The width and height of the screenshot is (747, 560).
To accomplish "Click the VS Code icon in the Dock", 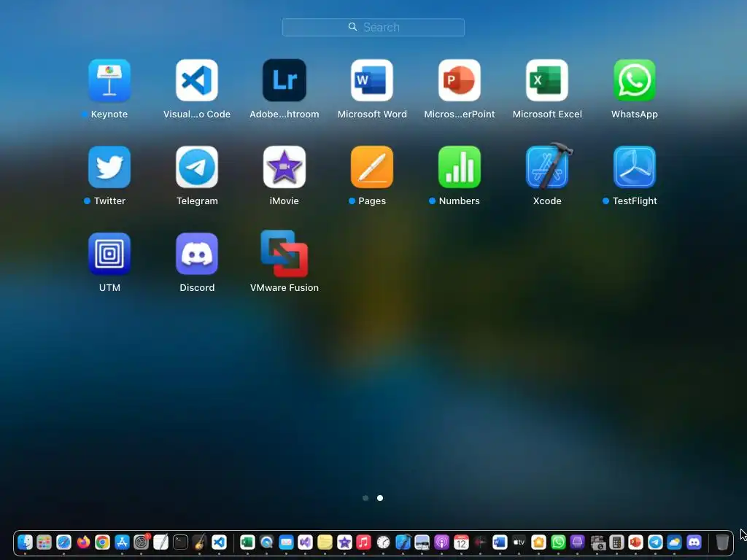I will pyautogui.click(x=219, y=542).
